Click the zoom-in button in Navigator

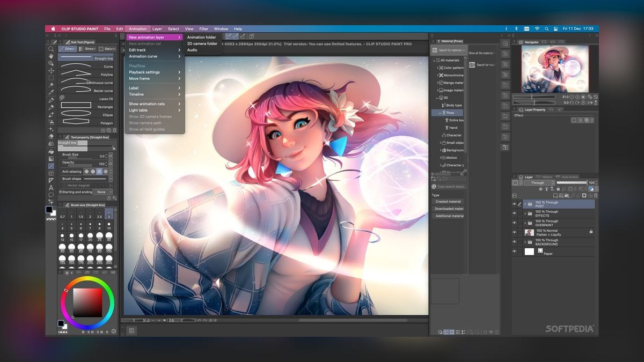tap(576, 97)
